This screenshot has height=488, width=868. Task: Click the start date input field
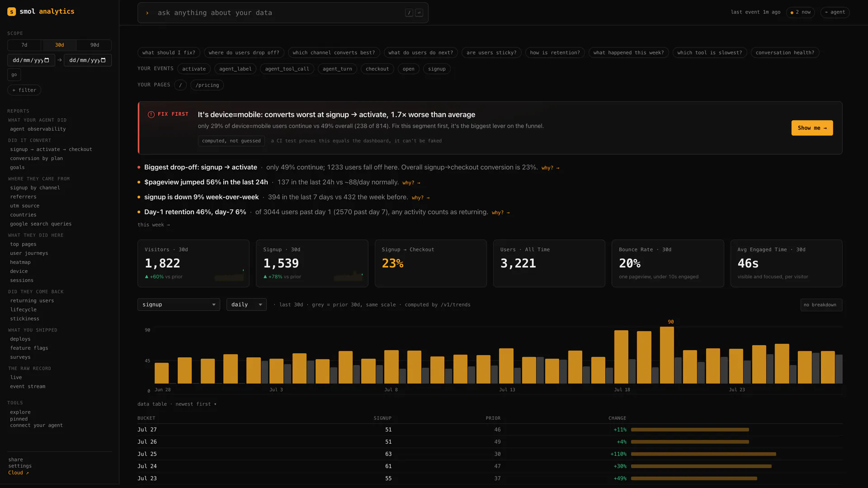[31, 60]
